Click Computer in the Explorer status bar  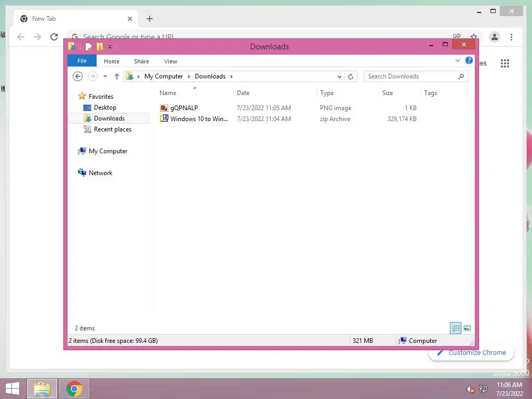(423, 341)
